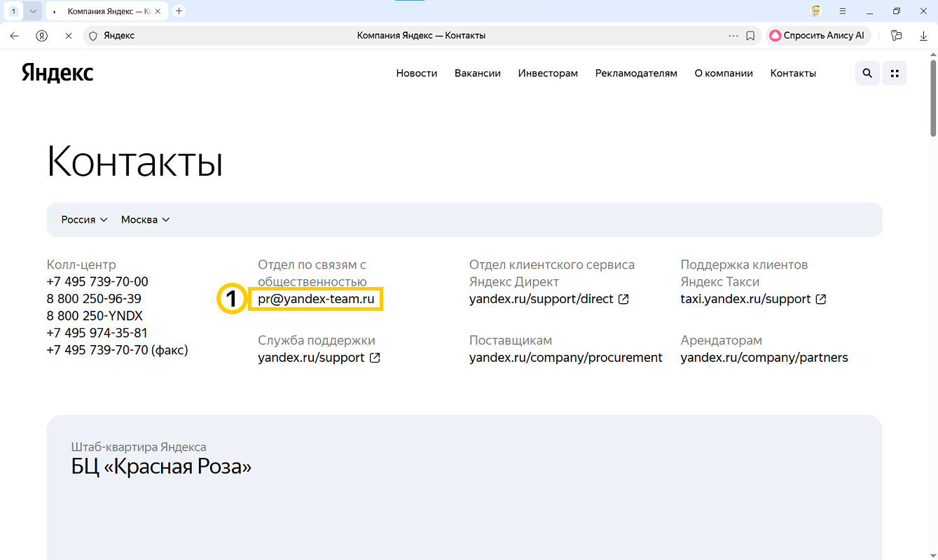Click the pr@yandex-team.ru email link

[316, 299]
